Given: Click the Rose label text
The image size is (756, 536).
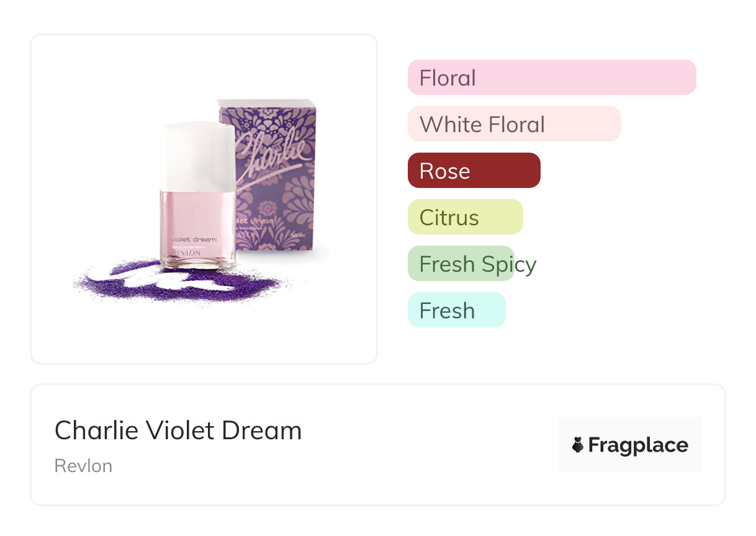Looking at the screenshot, I should pyautogui.click(x=444, y=171).
